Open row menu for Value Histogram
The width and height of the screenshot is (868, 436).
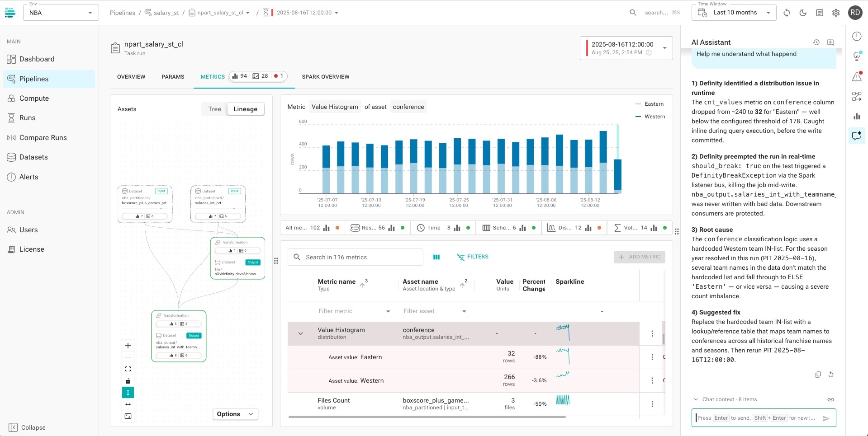click(652, 333)
